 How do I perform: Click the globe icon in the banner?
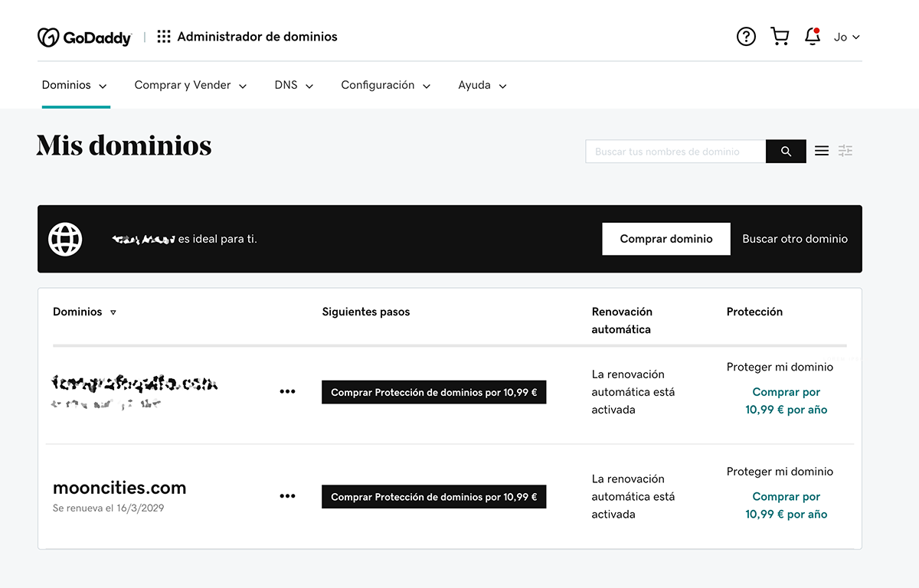(65, 238)
